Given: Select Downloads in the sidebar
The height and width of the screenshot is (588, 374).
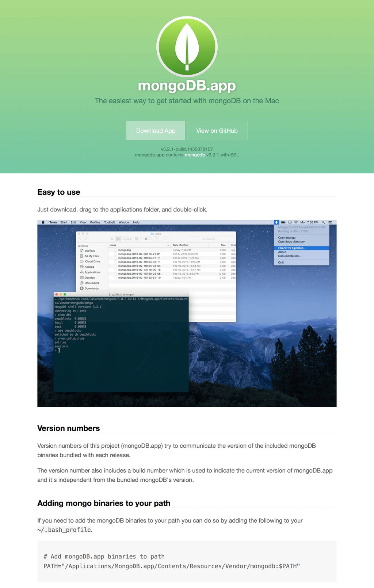Looking at the screenshot, I should coord(89,288).
